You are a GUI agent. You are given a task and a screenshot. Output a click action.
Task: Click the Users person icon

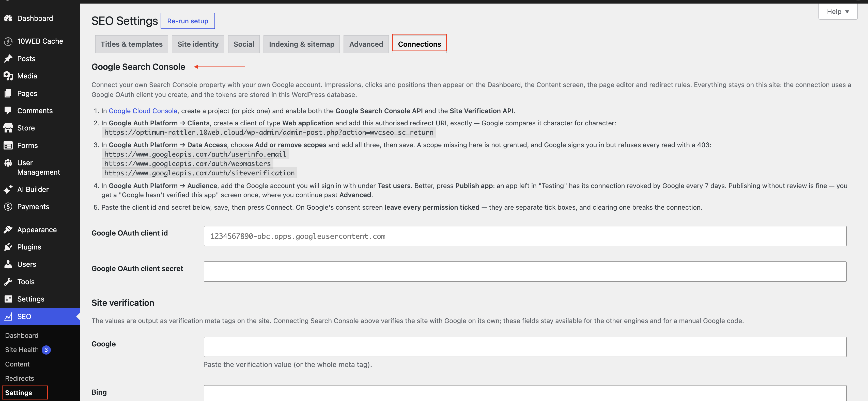pos(8,264)
